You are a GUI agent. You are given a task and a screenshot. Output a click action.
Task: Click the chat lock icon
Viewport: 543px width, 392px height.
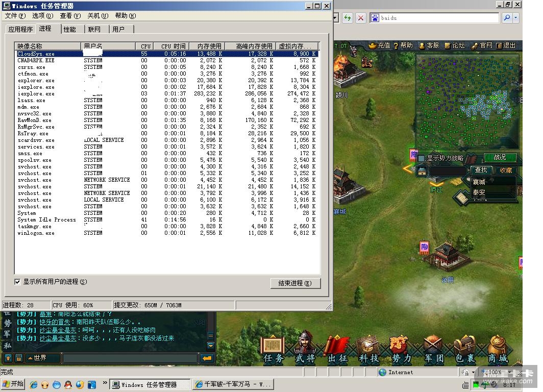(x=19, y=358)
